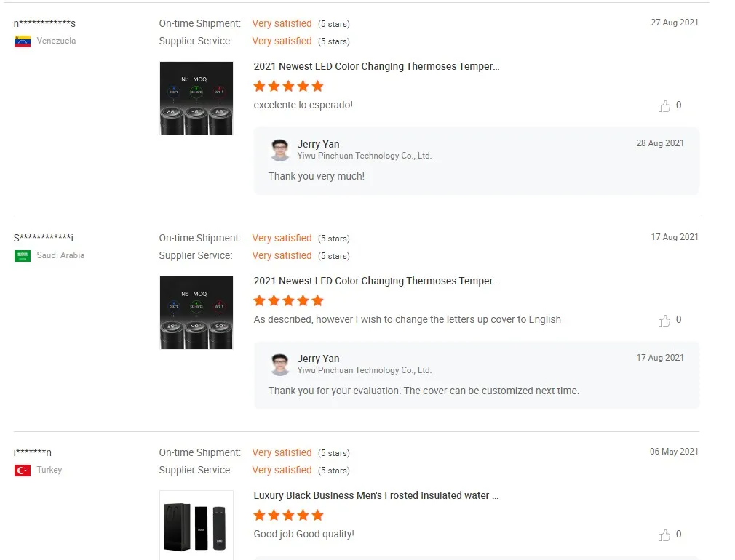Click Jerry Yan's name in 28 Aug reply
The image size is (735, 560).
[318, 144]
